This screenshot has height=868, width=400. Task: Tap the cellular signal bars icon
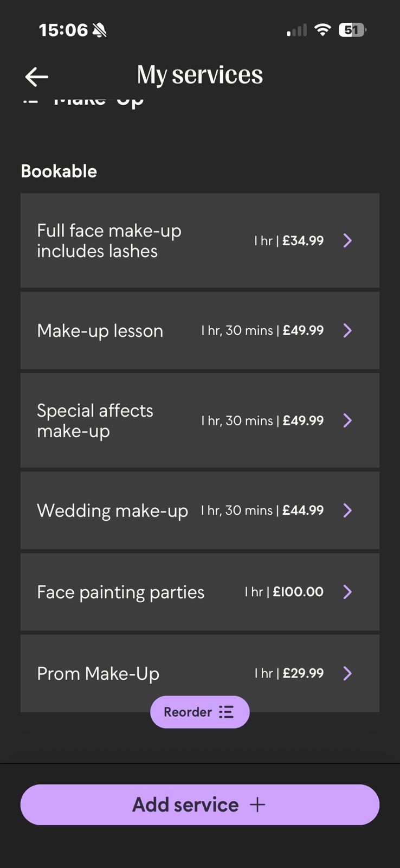296,30
